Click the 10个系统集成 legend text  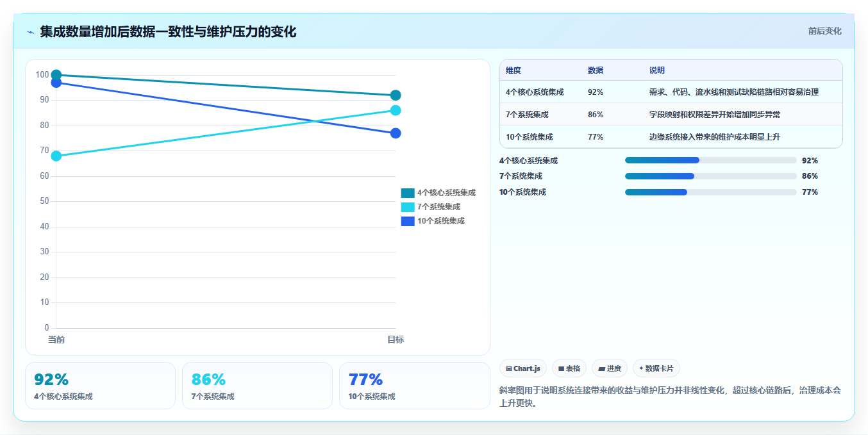pos(441,221)
